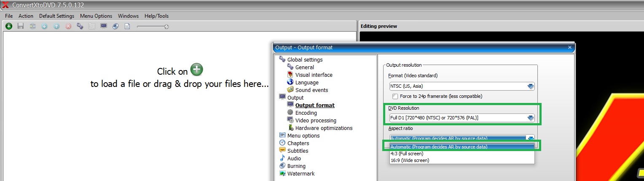
Task: Click the merge files toolbar icon
Action: pyautogui.click(x=32, y=26)
